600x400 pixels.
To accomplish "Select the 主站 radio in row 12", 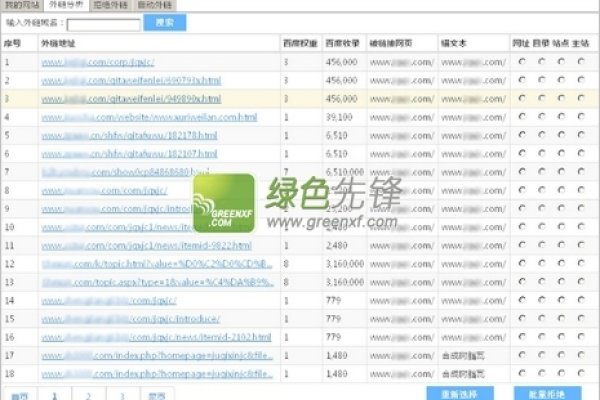I will [x=581, y=263].
